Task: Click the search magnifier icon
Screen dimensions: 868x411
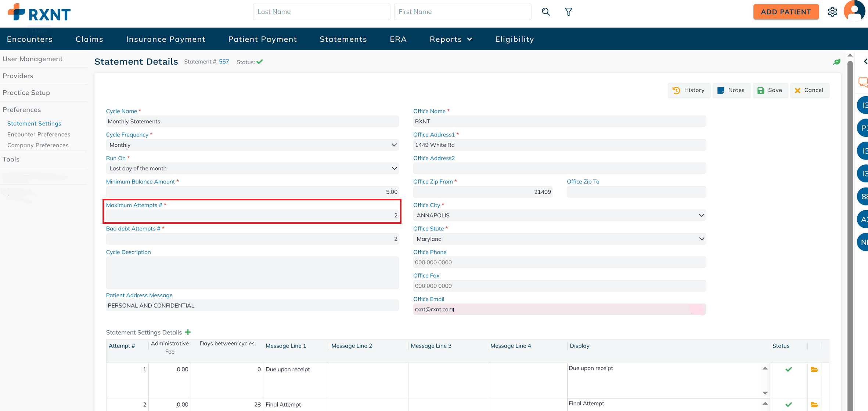Action: [546, 12]
